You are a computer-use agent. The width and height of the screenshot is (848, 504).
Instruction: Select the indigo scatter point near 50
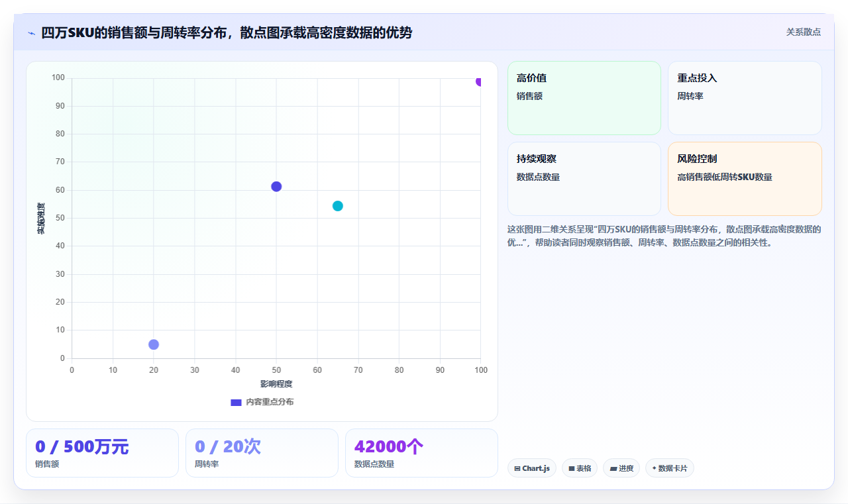click(x=276, y=187)
